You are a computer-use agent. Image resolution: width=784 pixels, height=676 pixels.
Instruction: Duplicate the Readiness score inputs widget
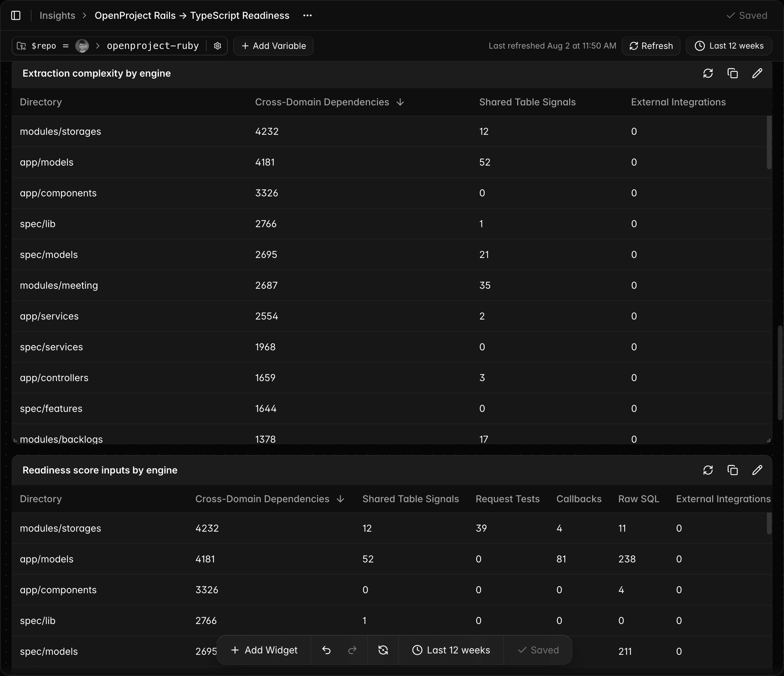tap(733, 470)
